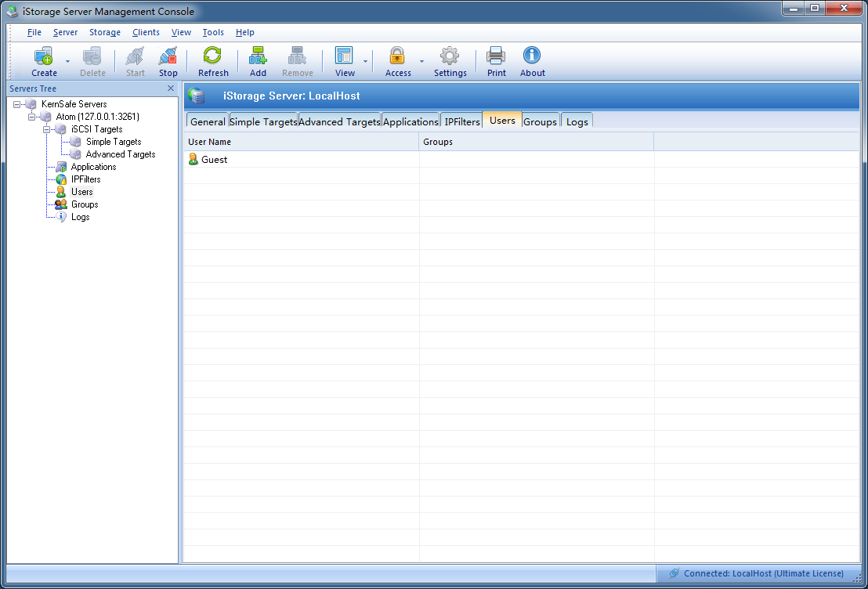868x589 pixels.
Task: Click the Users tree node icon
Action: click(x=61, y=192)
